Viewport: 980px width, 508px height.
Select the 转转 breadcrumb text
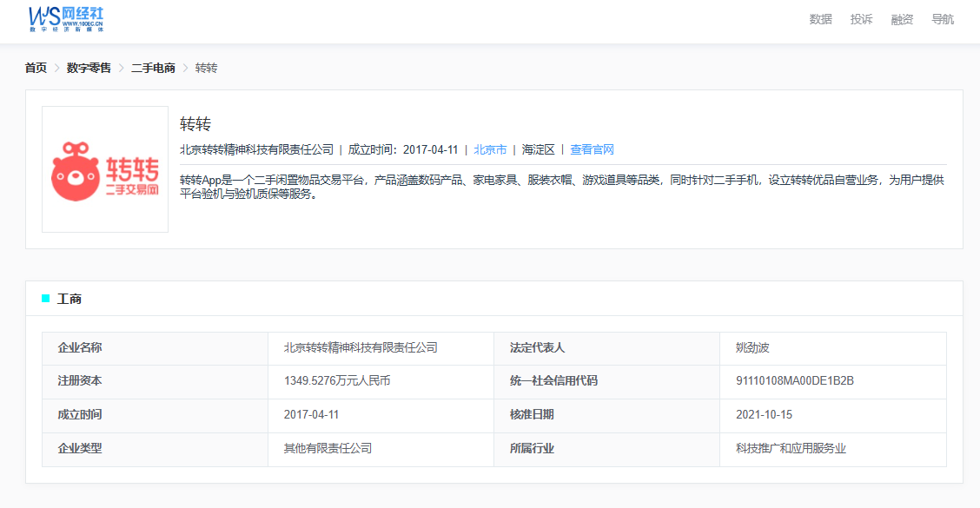click(206, 68)
